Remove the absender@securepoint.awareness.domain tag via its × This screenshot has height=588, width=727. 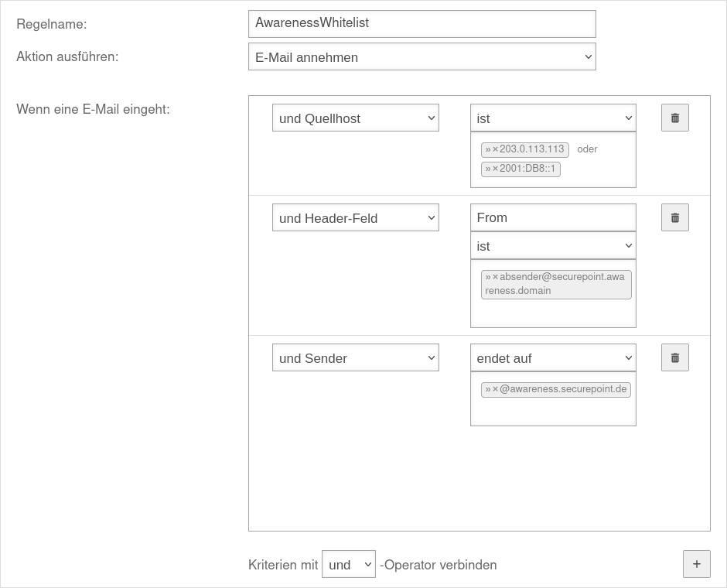496,277
